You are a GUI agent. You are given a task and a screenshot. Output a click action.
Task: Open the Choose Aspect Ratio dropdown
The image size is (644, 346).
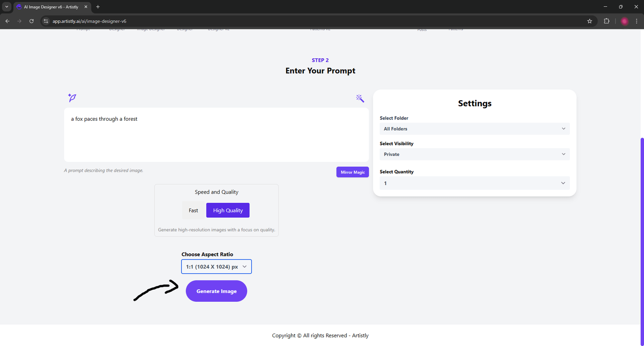point(216,267)
